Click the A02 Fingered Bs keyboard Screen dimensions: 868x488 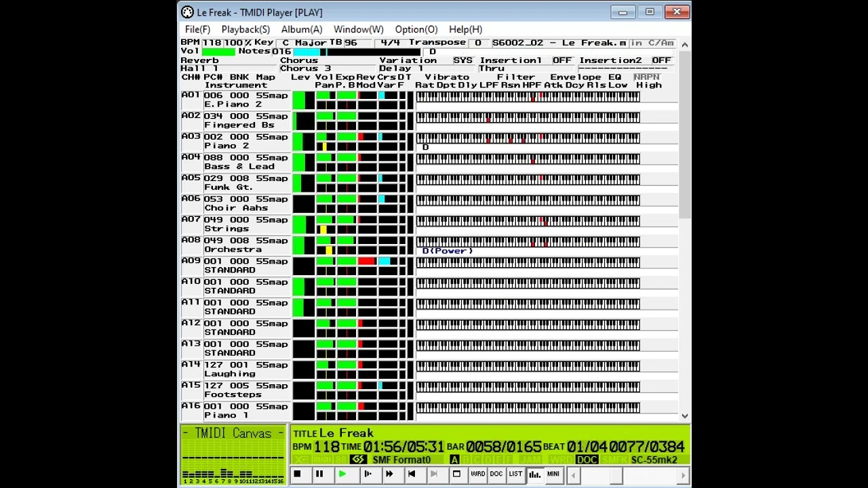click(x=528, y=117)
